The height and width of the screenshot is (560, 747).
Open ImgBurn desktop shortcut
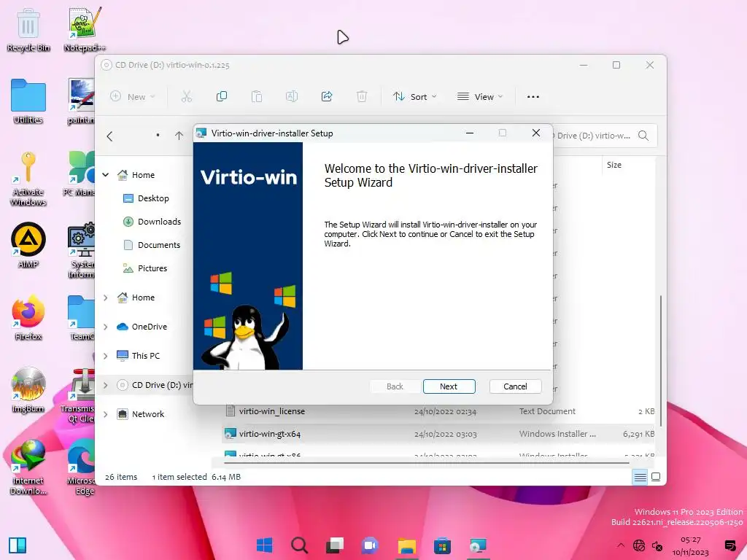tap(28, 389)
